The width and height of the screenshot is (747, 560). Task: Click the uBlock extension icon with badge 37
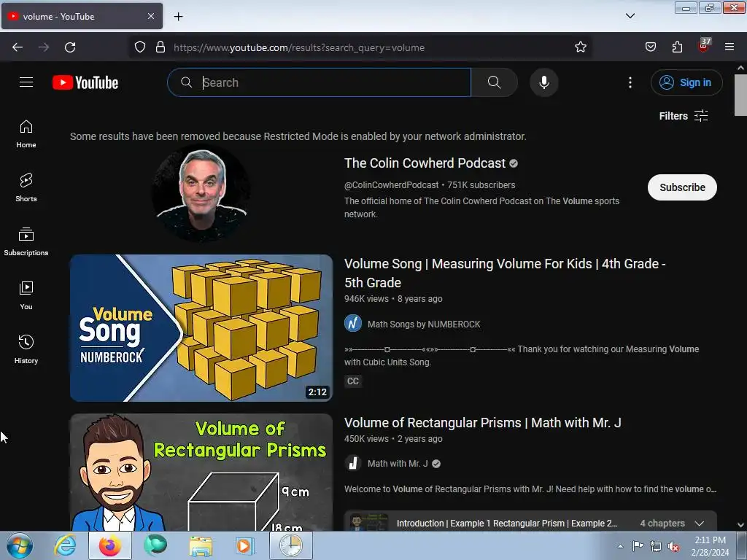(x=704, y=46)
